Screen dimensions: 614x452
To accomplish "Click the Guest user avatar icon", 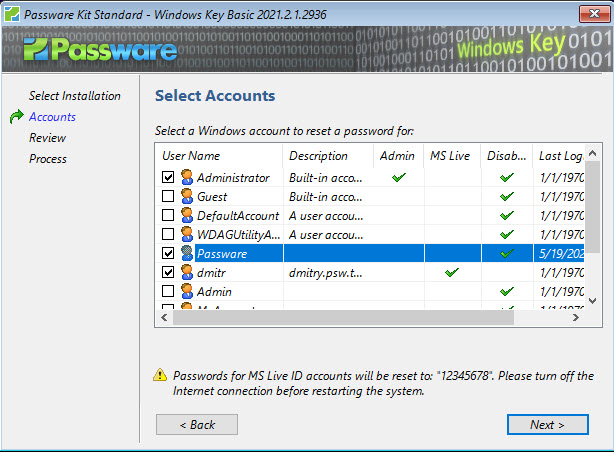I will tap(187, 196).
